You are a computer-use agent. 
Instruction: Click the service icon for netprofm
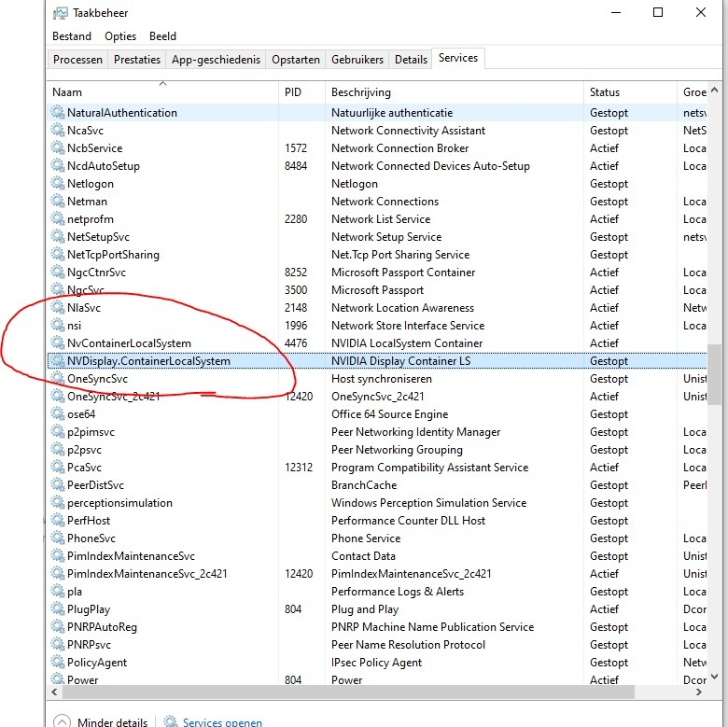[58, 218]
